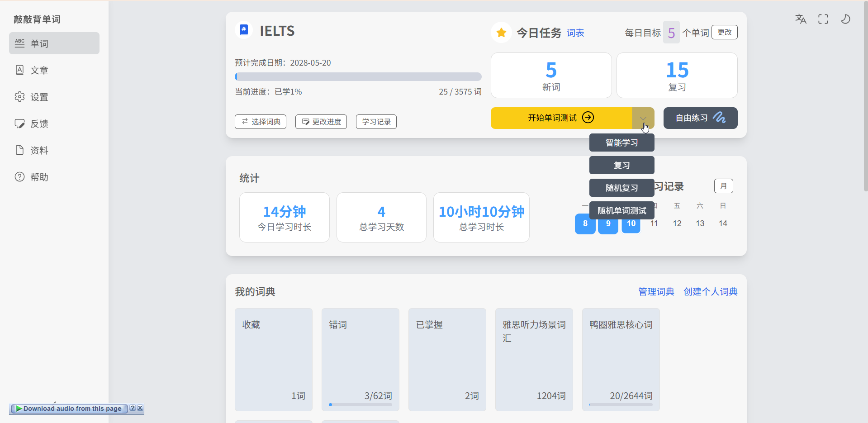Select calendar day 12
This screenshot has height=423, width=868.
677,223
